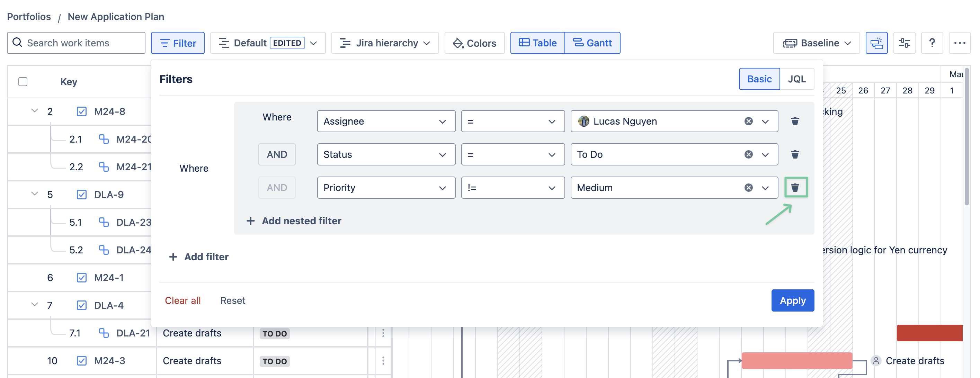Viewport: 980px width, 378px height.
Task: Collapse the M24-8 row
Action: [x=35, y=111]
